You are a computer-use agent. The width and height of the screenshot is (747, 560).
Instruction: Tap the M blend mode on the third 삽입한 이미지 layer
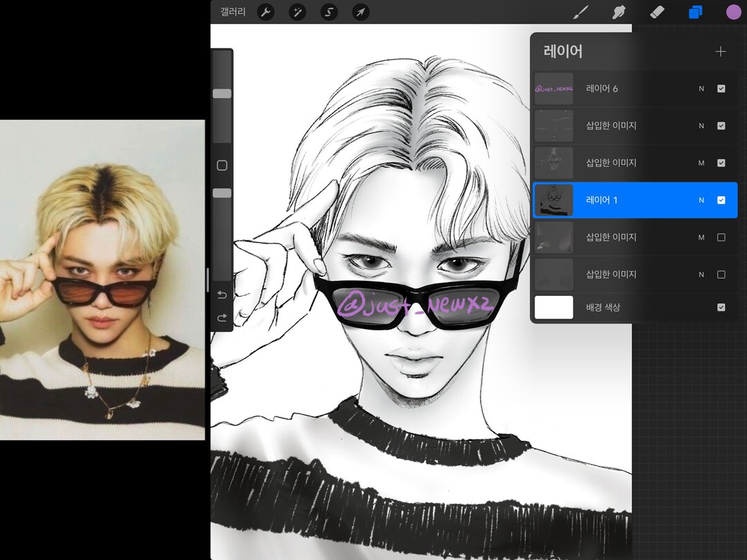coord(701,163)
